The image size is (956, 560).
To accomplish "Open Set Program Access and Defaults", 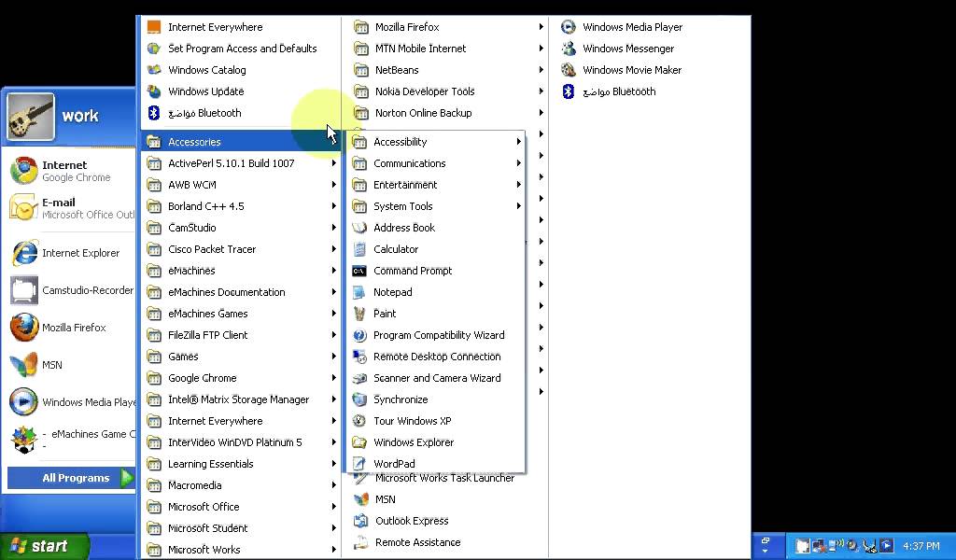I will click(x=240, y=49).
